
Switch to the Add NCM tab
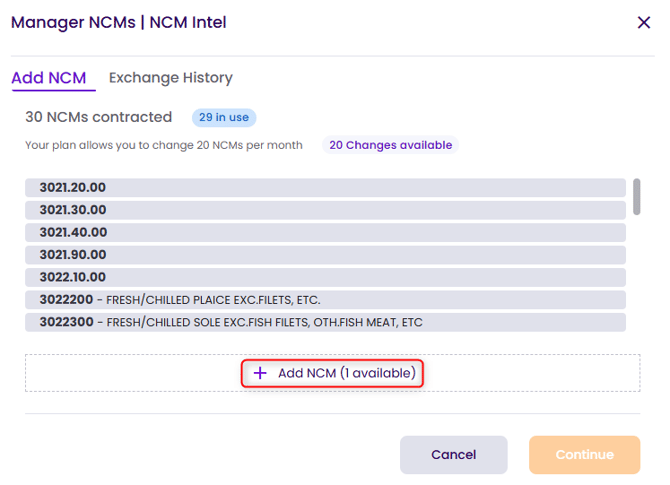pyautogui.click(x=49, y=78)
